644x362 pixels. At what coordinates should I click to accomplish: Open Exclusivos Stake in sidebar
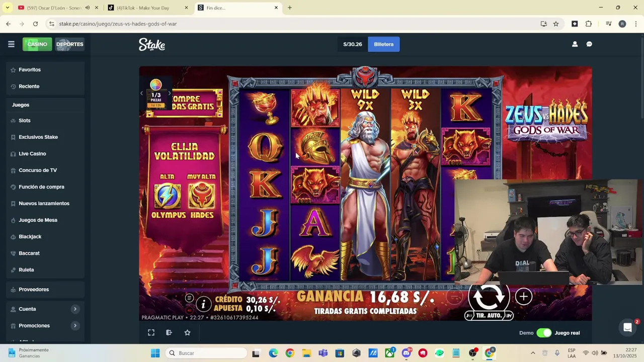[x=45, y=137]
